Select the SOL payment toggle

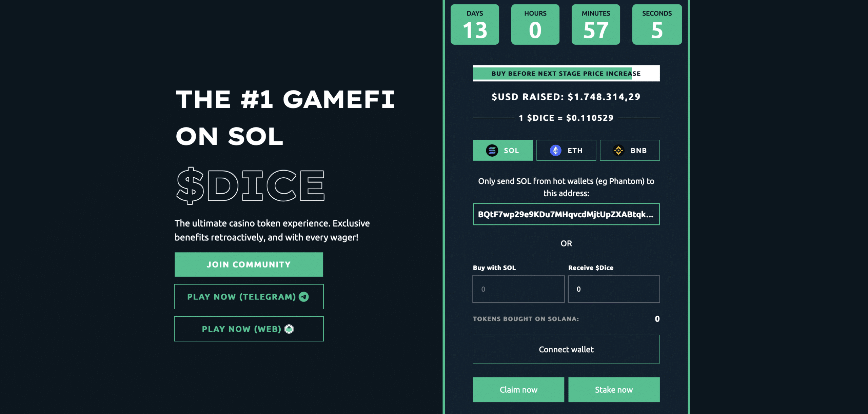point(502,150)
